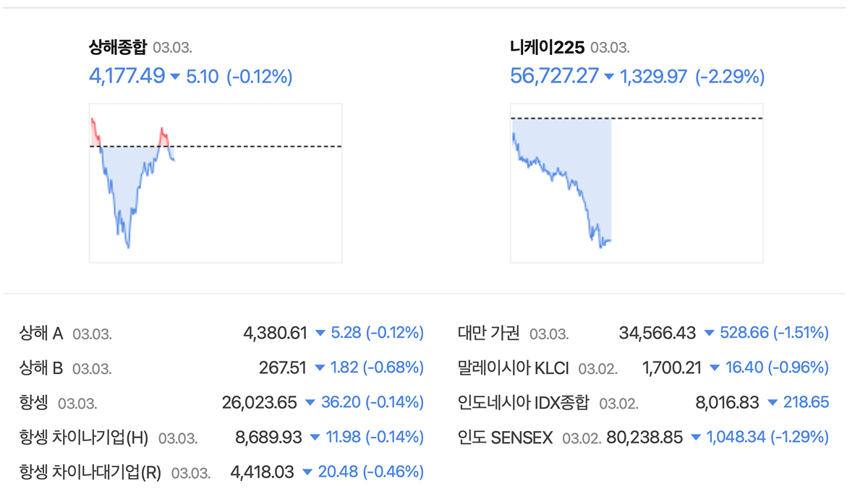Click the down-arrow icon beside 상해종합 4,177.49
Viewport: 868px width, 494px height.
pos(174,77)
